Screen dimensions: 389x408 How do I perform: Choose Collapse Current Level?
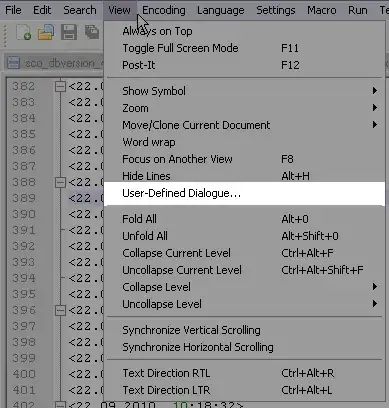(x=245, y=253)
